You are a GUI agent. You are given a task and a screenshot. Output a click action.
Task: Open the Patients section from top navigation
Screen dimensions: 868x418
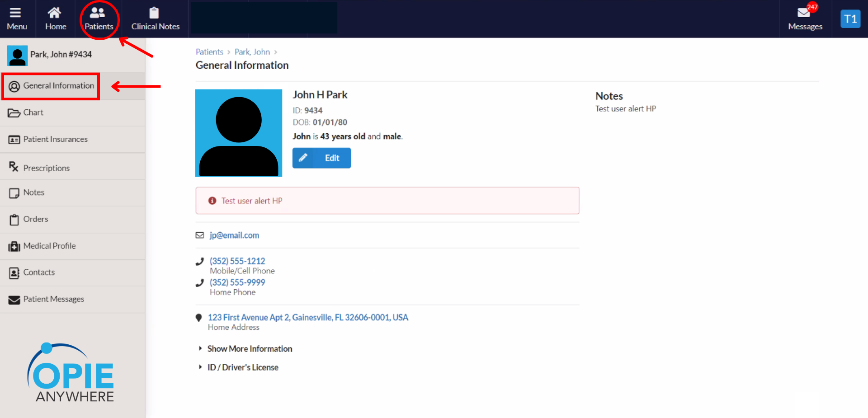pos(99,18)
